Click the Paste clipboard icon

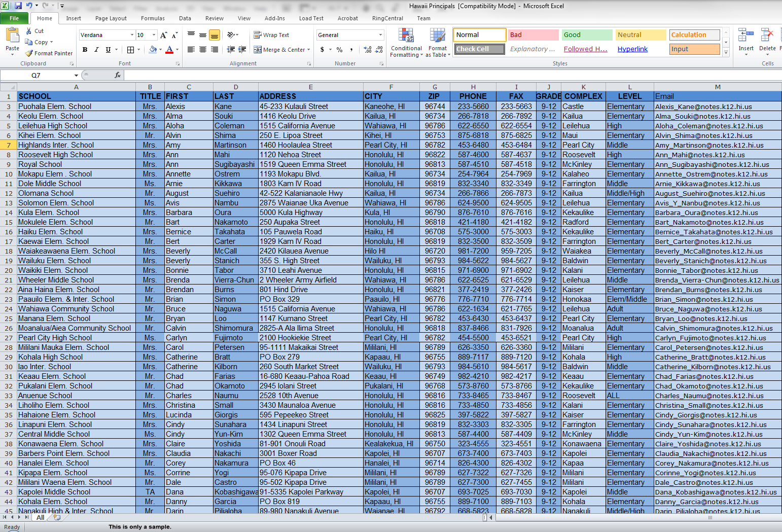pyautogui.click(x=12, y=36)
